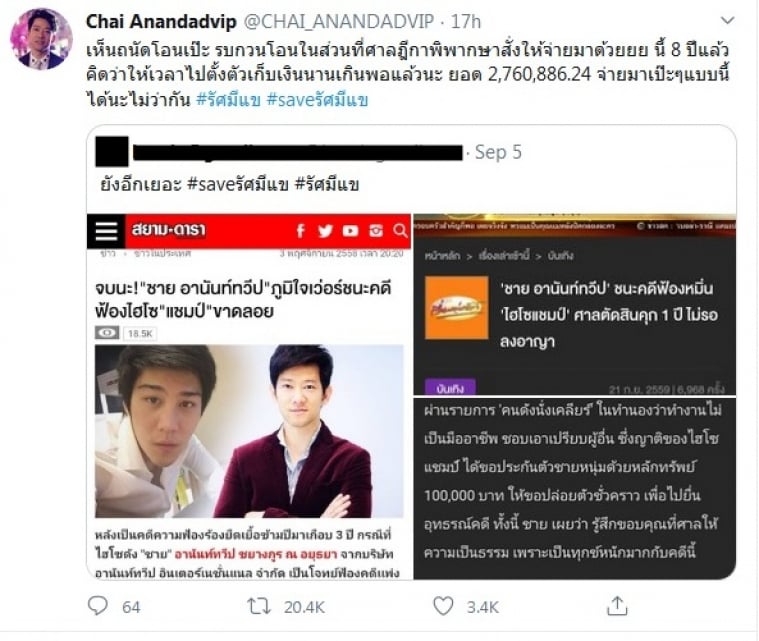Screen dimensions: 759x641
Task: Click the YouTube icon in red header
Action: 350,231
